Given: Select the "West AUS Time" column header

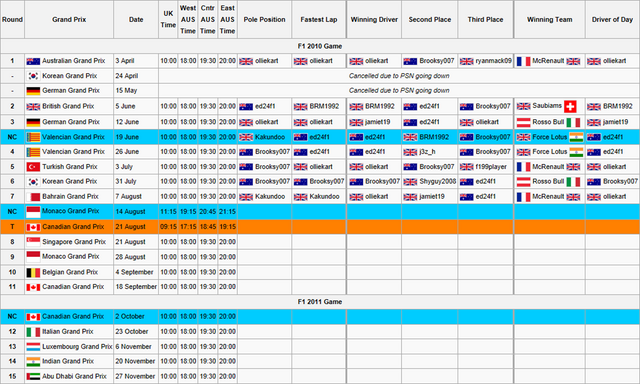Looking at the screenshot, I should click(x=188, y=19).
